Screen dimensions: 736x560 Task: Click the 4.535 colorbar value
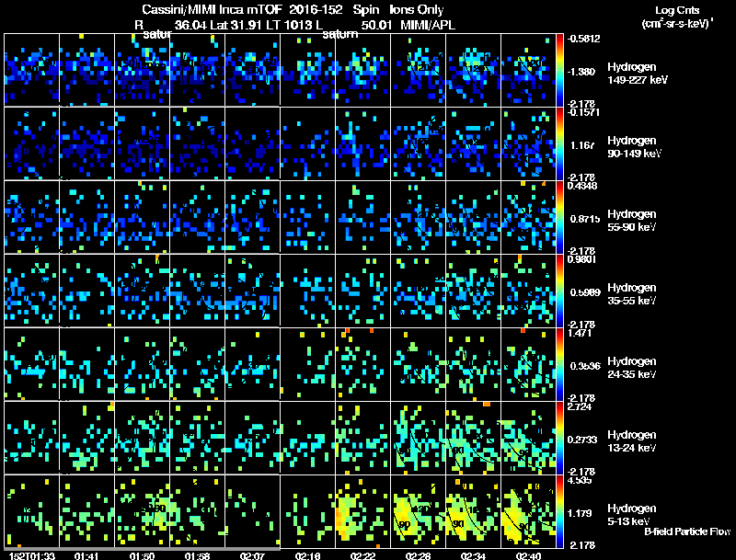580,480
